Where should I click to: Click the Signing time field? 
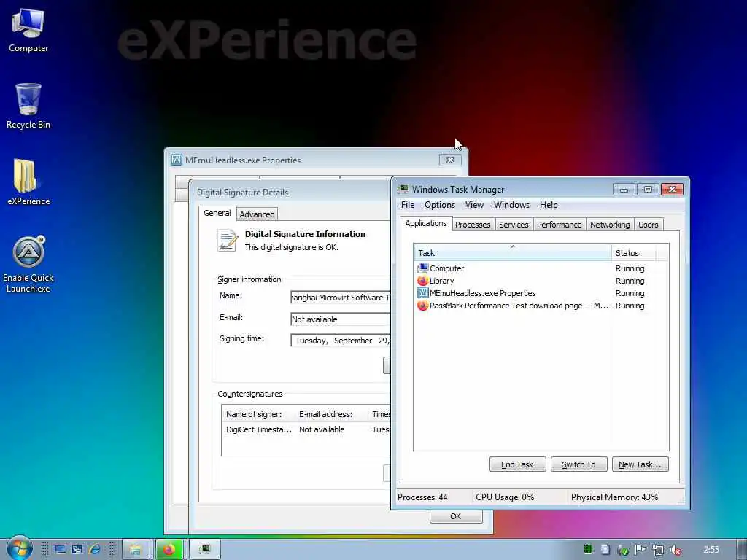[x=340, y=340]
